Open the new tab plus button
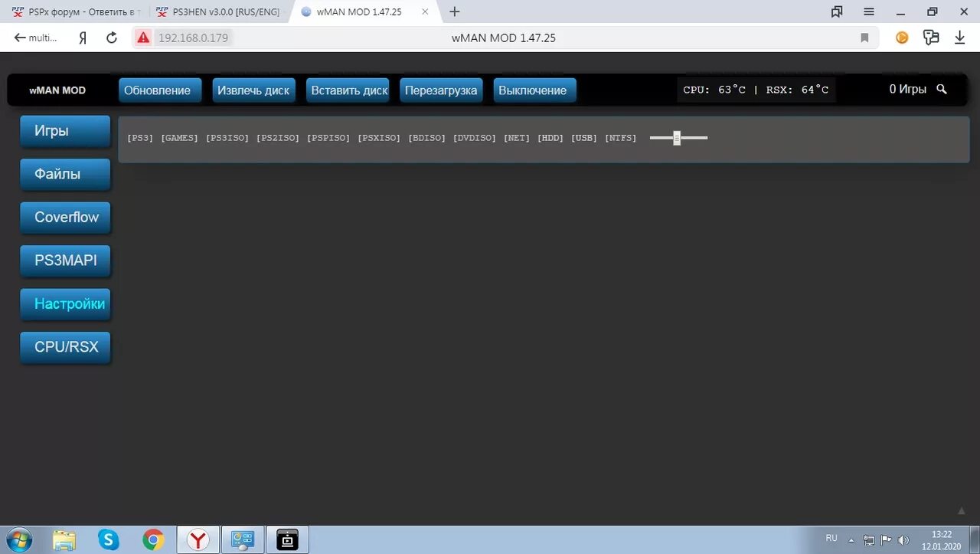The width and height of the screenshot is (980, 554). pyautogui.click(x=455, y=11)
